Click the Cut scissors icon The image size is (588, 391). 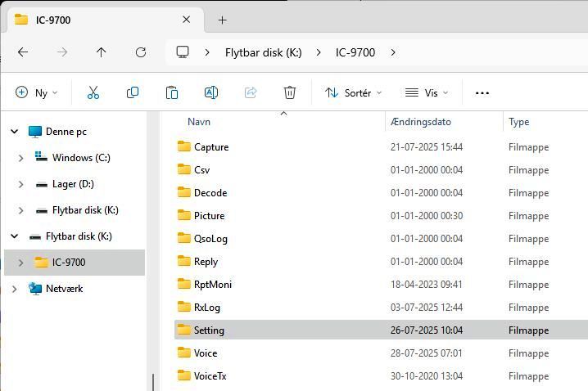(x=93, y=92)
